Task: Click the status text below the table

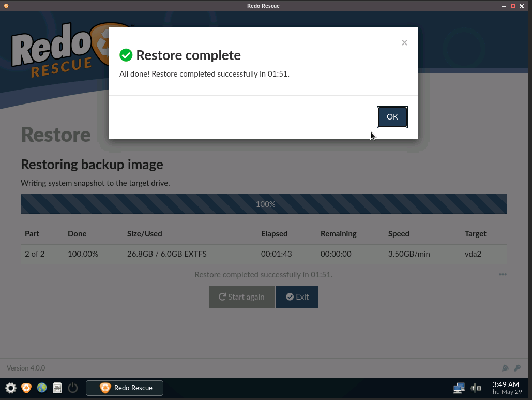Action: coord(264,274)
